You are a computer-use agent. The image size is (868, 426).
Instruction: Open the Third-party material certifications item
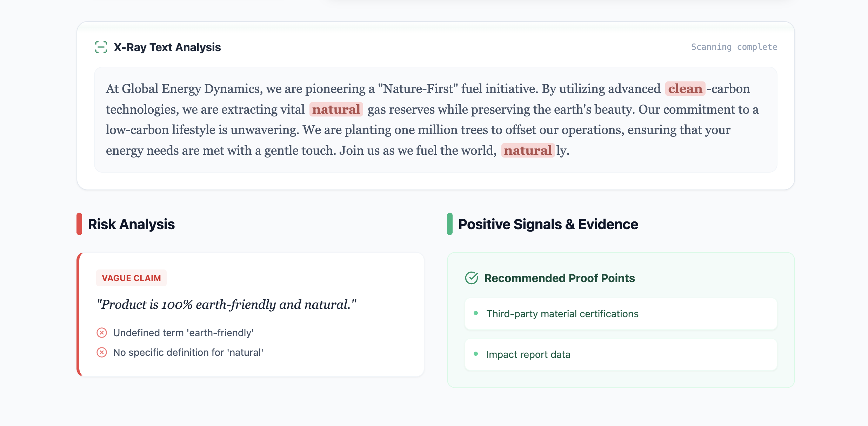(620, 314)
